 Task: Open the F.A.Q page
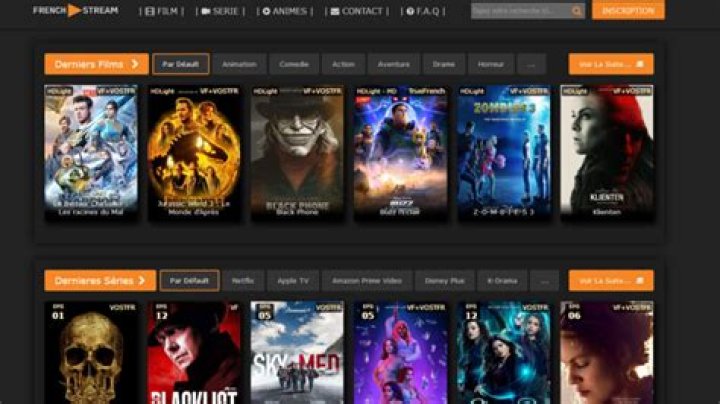[424, 11]
